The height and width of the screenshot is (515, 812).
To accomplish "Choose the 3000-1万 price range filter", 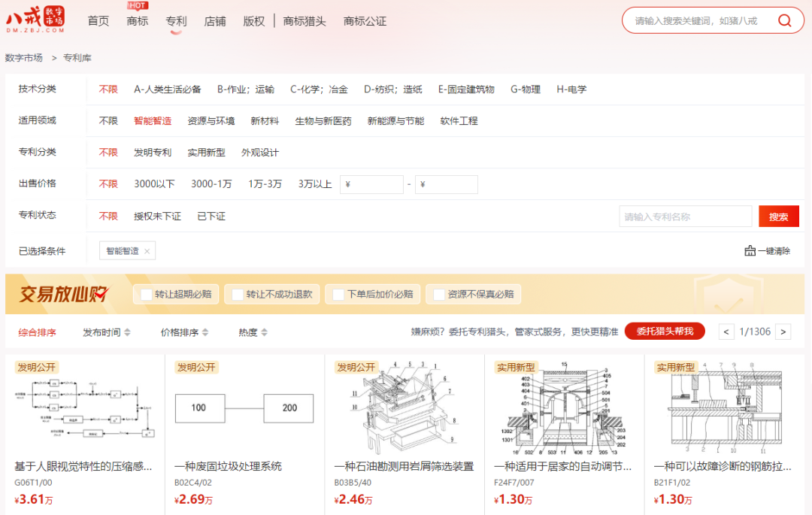I will pyautogui.click(x=211, y=184).
